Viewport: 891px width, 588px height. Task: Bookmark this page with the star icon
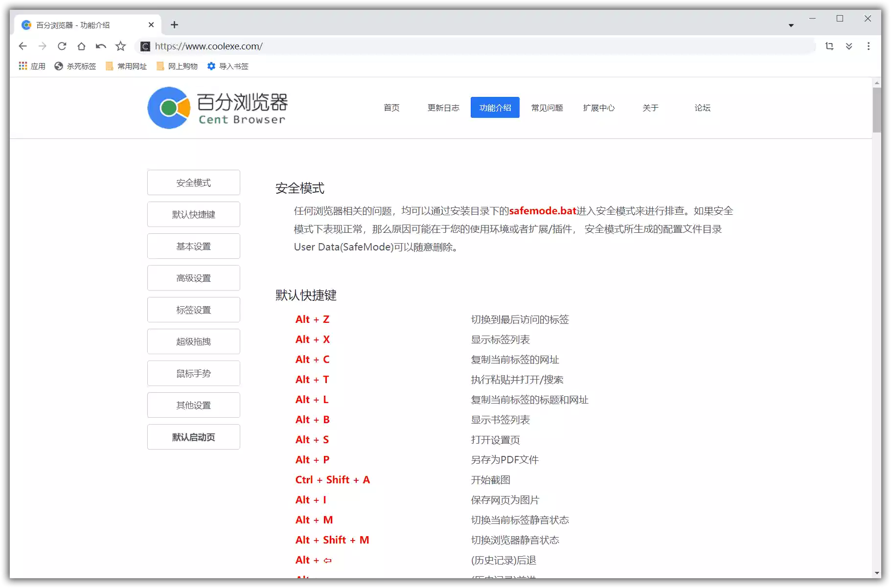coord(120,46)
